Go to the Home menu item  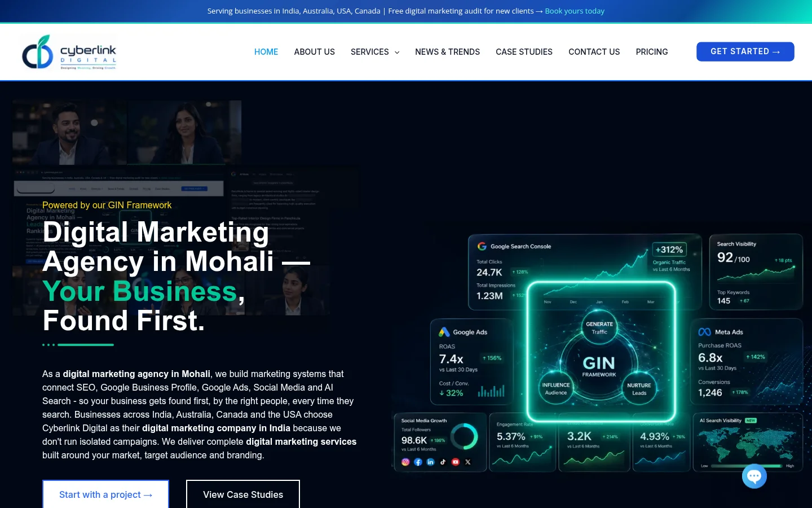tap(266, 52)
